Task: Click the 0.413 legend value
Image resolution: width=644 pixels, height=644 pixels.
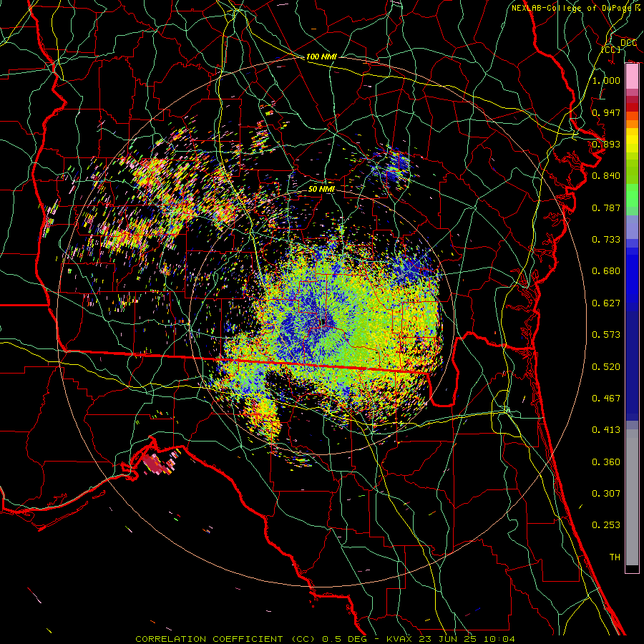Action: coord(606,430)
